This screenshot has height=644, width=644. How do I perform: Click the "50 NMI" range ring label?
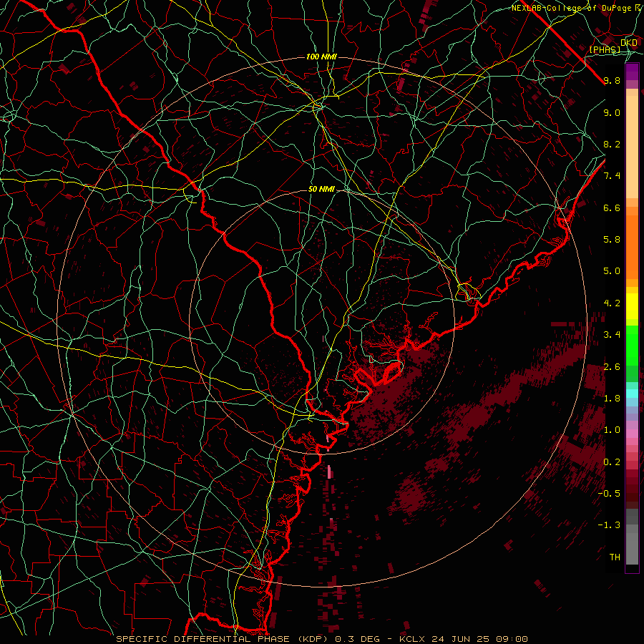(x=321, y=190)
